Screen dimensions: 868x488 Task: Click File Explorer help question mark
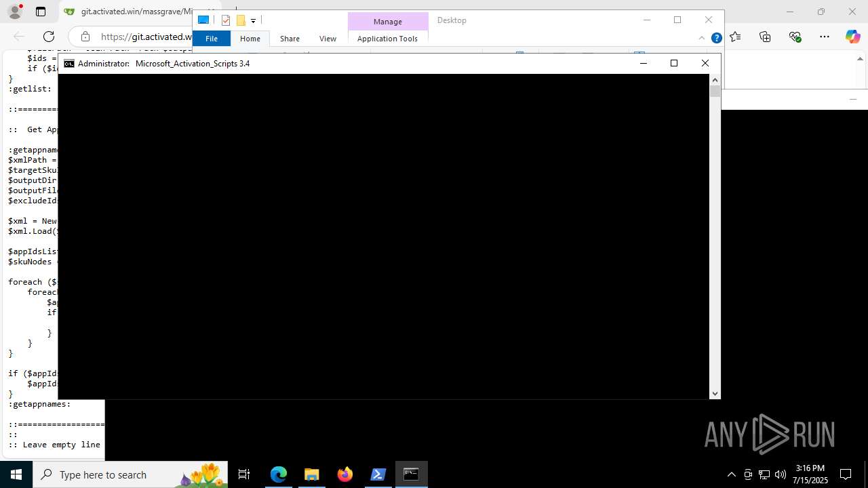(x=716, y=39)
